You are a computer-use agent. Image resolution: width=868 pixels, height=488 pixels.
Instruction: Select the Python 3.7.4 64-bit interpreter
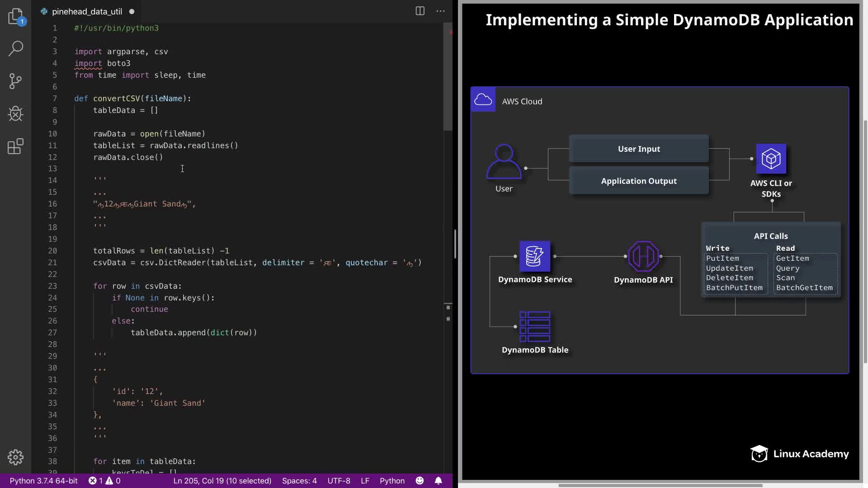(43, 481)
